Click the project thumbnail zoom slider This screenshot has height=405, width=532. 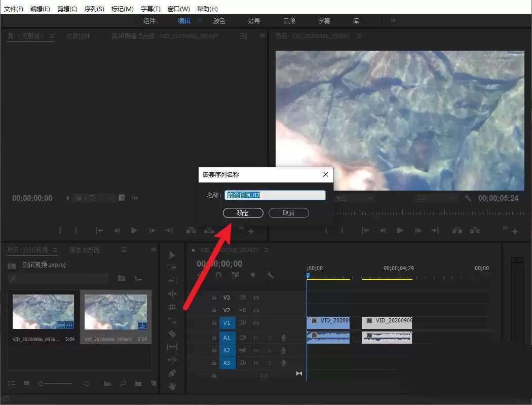pyautogui.click(x=55, y=384)
